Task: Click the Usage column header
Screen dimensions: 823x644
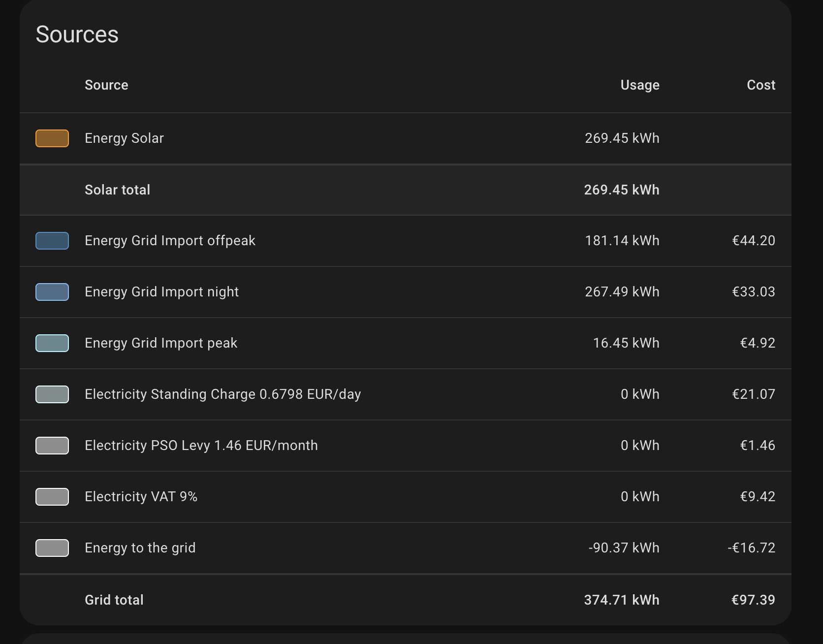Action: 640,85
